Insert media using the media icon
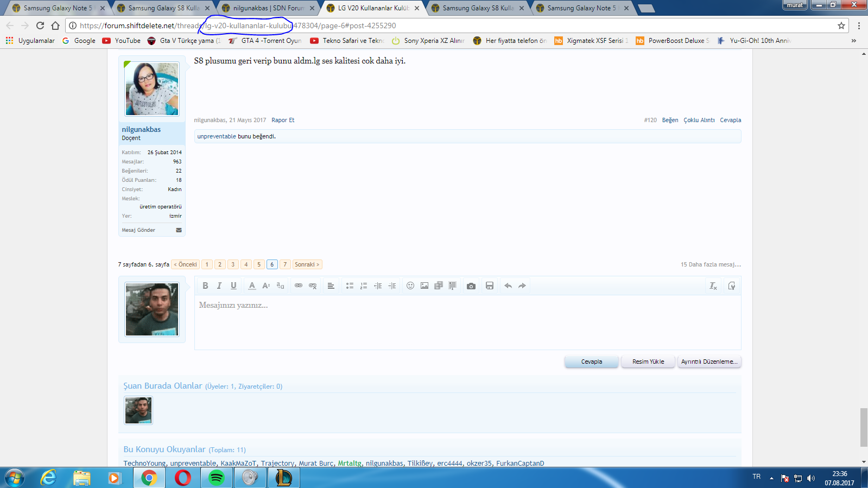Viewport: 868px width, 488px height. tap(439, 286)
